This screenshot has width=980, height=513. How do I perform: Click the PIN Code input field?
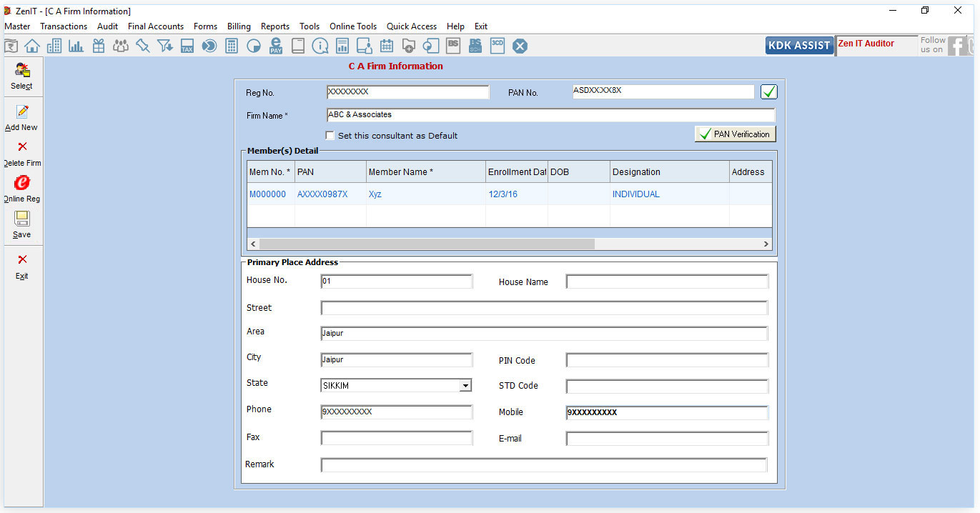click(x=666, y=360)
